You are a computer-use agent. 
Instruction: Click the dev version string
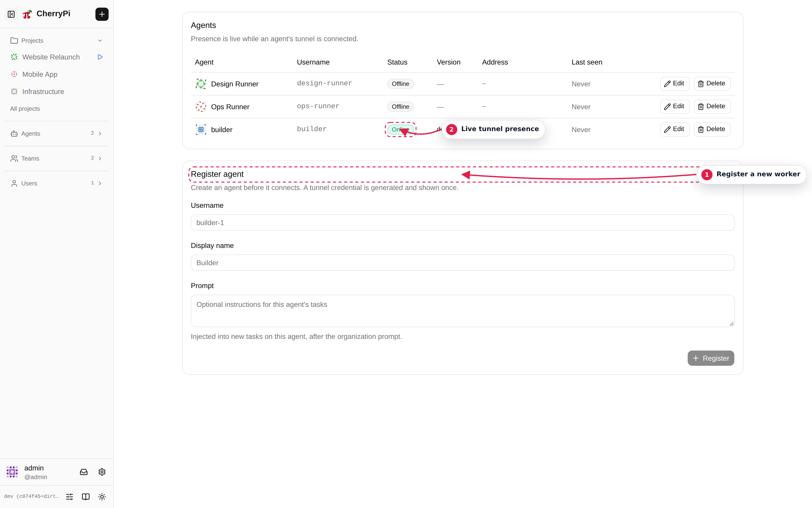(x=31, y=497)
